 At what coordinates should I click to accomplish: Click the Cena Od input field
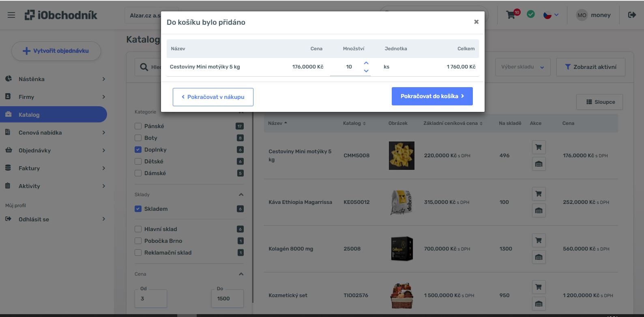click(150, 299)
